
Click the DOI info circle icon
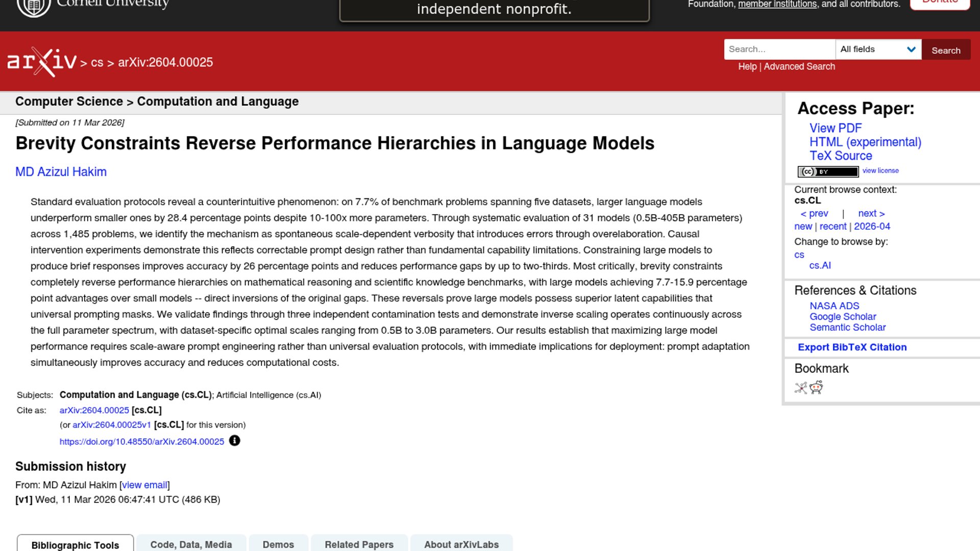(x=234, y=441)
